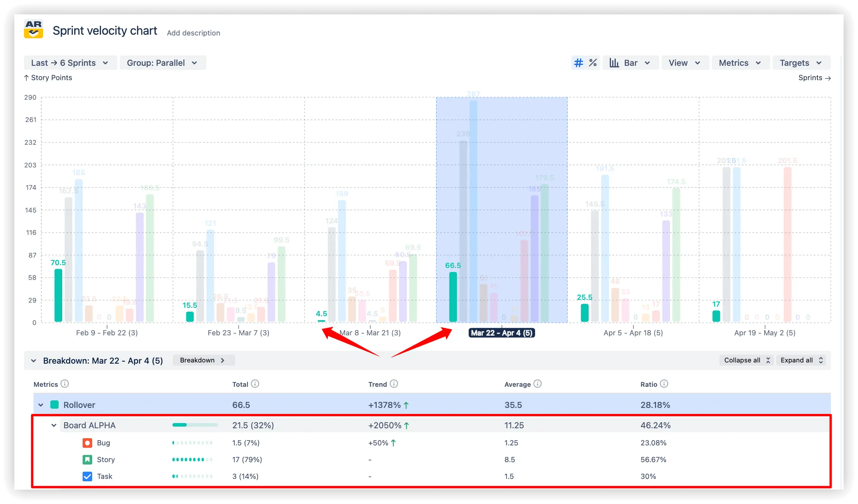Screen dimensions: 858x504
Task: Click the info icon beside Total column
Action: tap(256, 384)
